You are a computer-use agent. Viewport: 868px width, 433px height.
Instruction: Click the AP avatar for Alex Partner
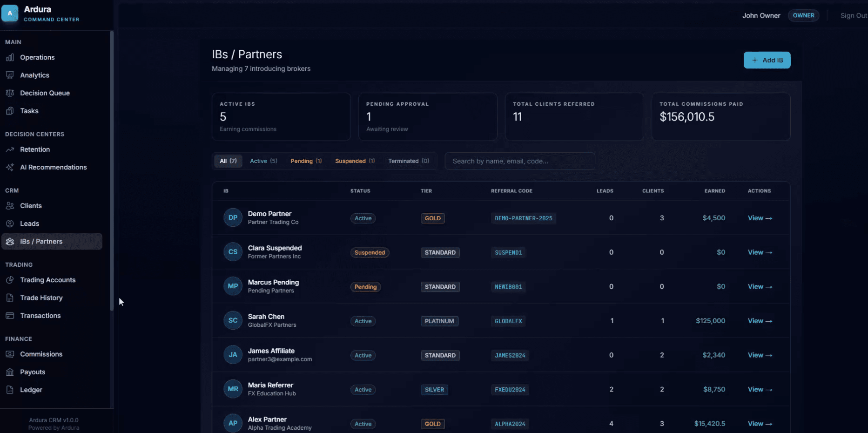pyautogui.click(x=233, y=423)
